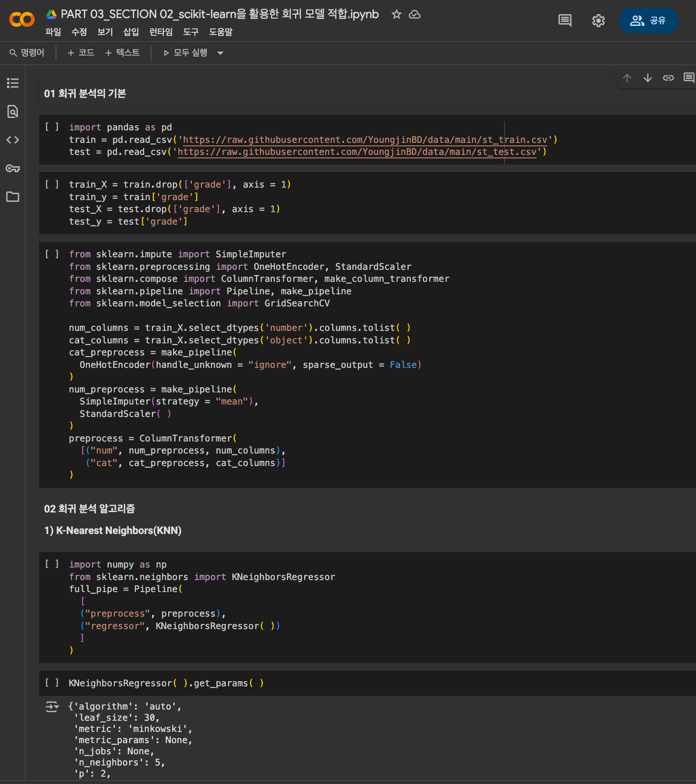Move cell up with the up arrow icon
This screenshot has height=784, width=696.
point(627,78)
